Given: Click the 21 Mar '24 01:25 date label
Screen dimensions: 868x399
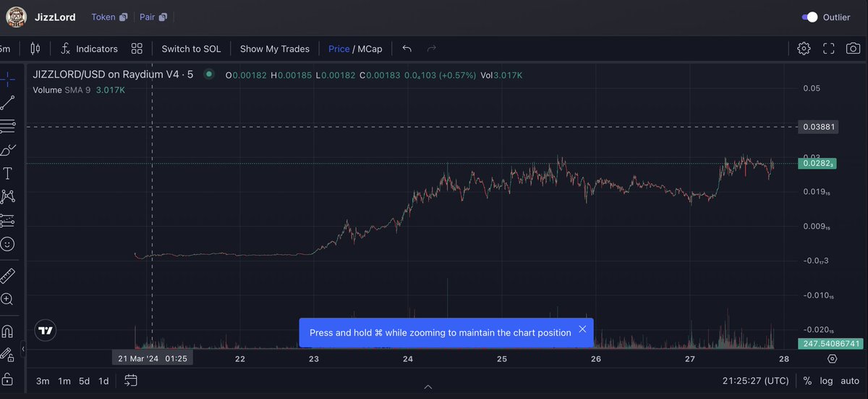Looking at the screenshot, I should (151, 358).
